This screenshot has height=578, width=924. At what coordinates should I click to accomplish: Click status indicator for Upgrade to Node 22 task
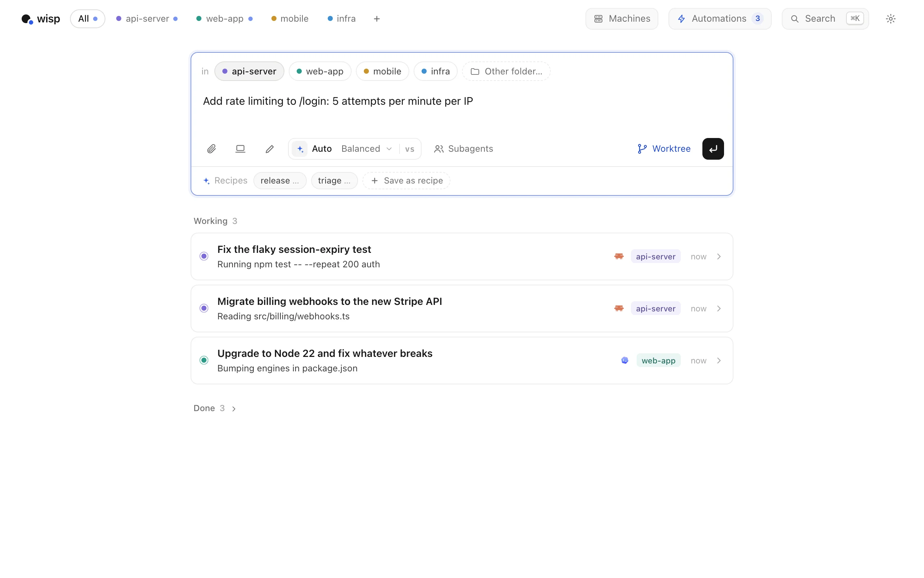tap(204, 360)
